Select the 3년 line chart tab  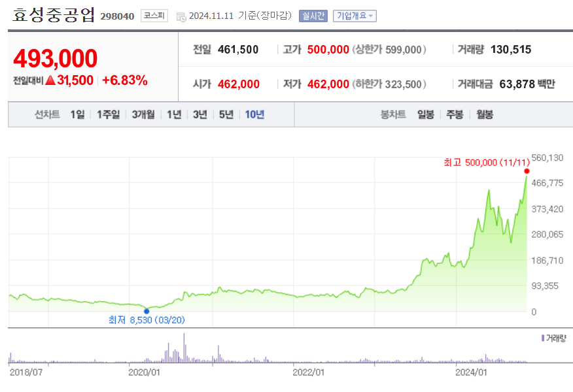(x=200, y=114)
